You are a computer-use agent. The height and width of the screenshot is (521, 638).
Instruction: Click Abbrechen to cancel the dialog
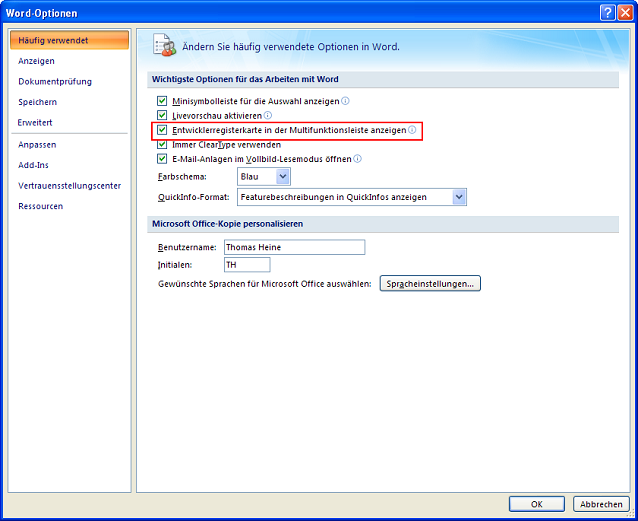click(601, 504)
